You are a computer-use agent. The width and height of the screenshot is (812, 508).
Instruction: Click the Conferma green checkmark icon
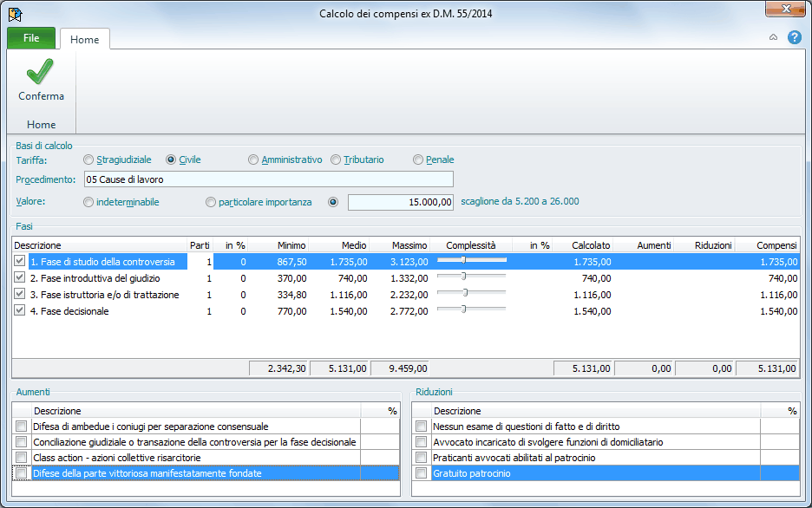(x=40, y=71)
